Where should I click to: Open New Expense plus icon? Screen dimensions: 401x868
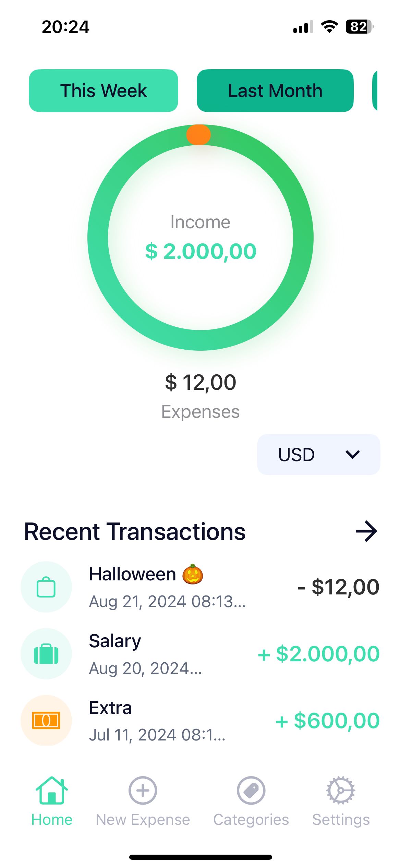[143, 790]
